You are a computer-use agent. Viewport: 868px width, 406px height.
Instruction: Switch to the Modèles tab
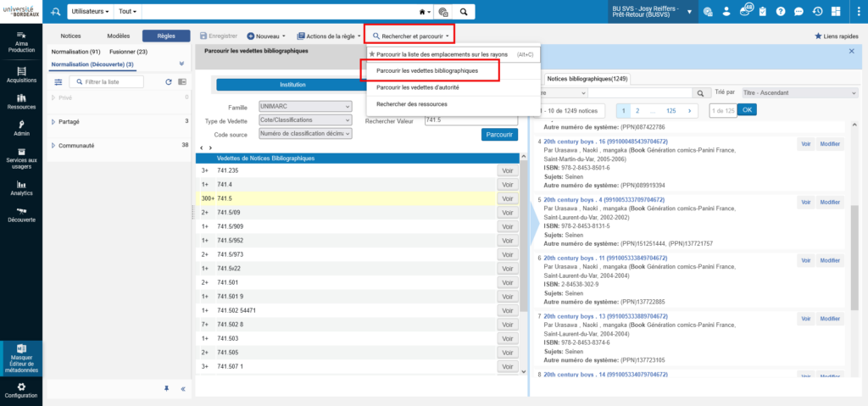tap(119, 36)
